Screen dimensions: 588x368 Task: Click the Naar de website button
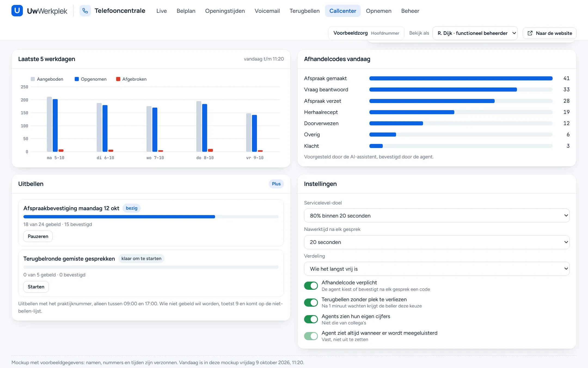[549, 33]
